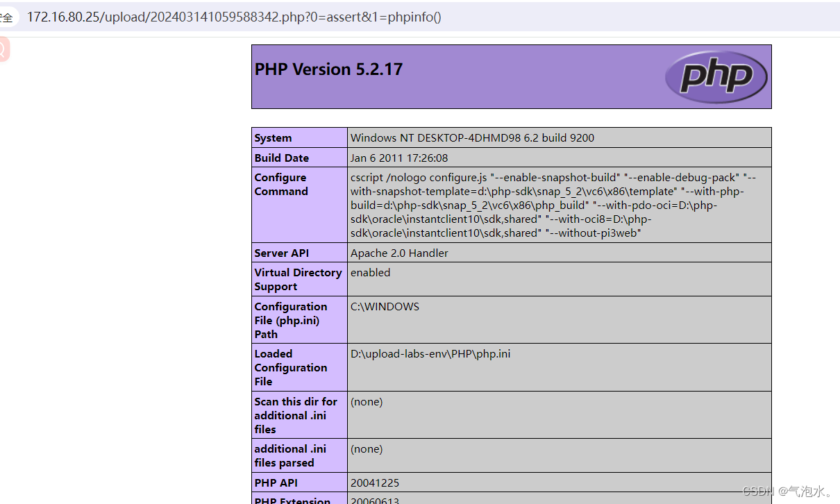Select the Jan 6 2011 17:26:08 value

399,158
